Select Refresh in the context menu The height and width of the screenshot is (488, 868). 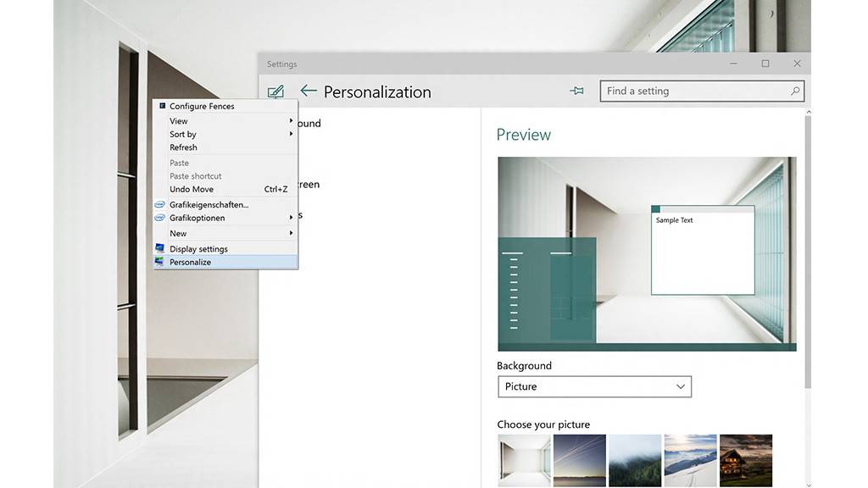[x=183, y=147]
